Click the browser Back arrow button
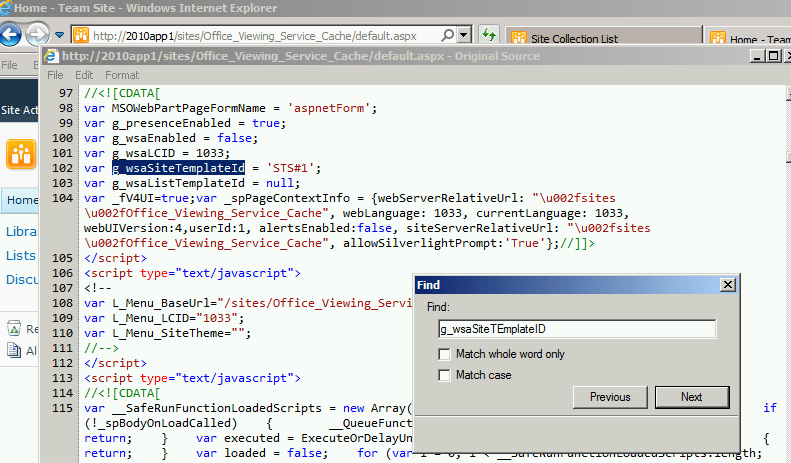 (11, 35)
